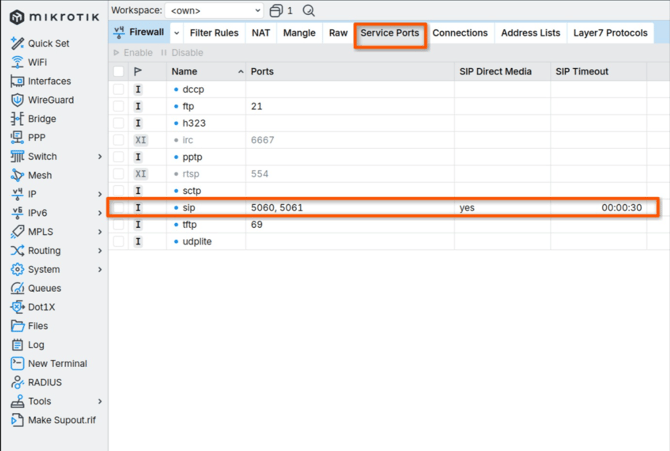
Task: Expand the Routing submenu arrow
Action: coord(100,251)
